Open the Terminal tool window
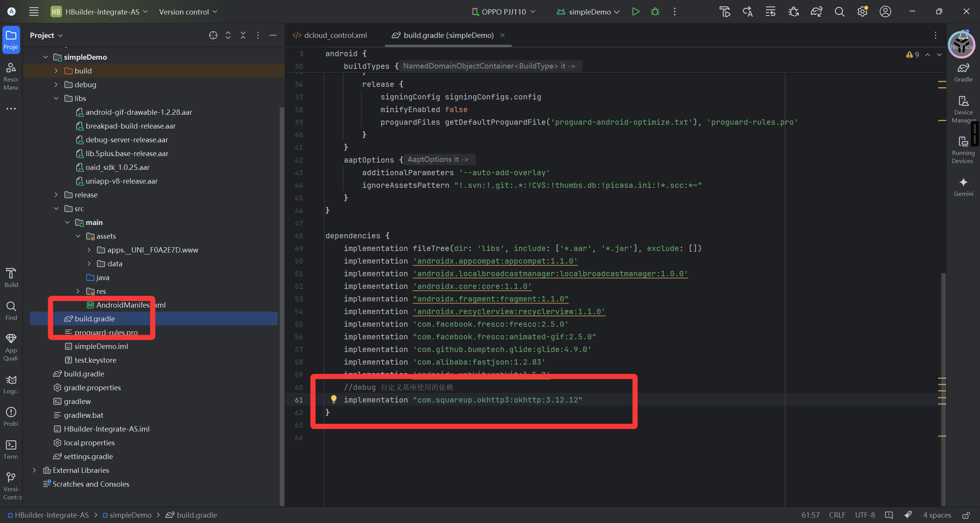980x523 pixels. click(x=11, y=450)
